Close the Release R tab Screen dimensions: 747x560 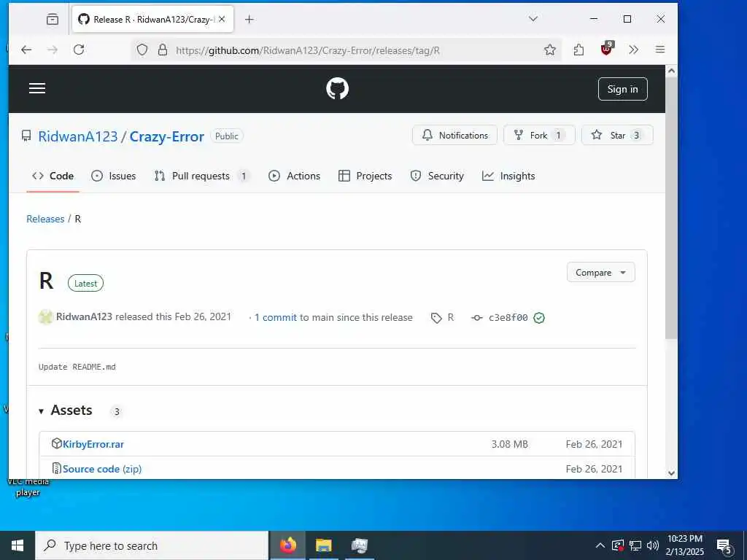(222, 20)
